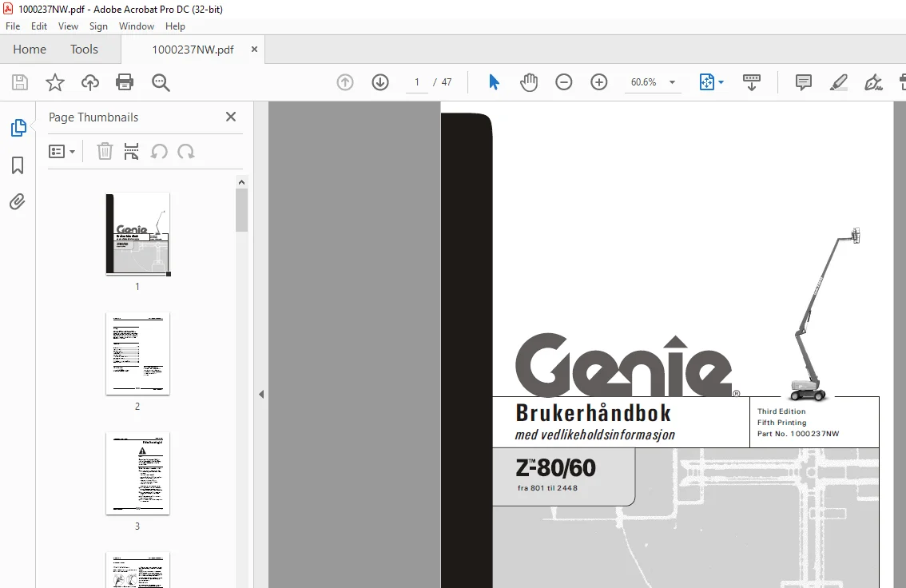Add the document to starred files
The height and width of the screenshot is (588, 906).
click(55, 82)
